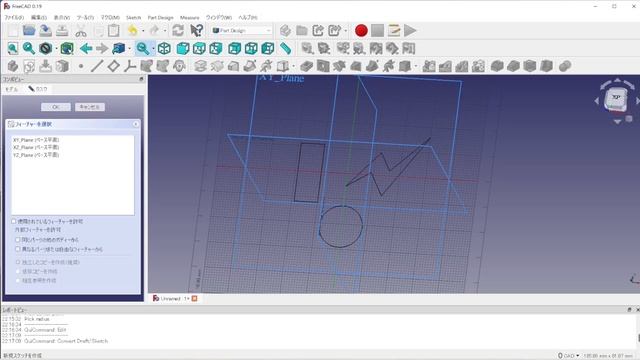
Task: Select the independent copy radio button
Action: (x=18, y=262)
